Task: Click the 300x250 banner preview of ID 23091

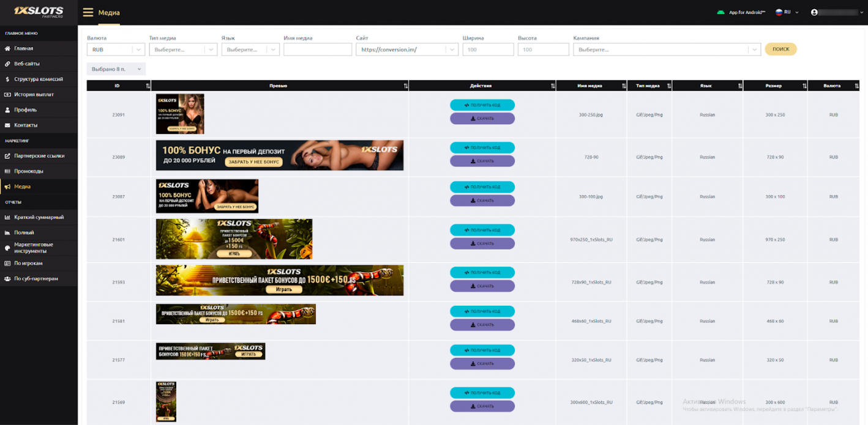Action: (180, 114)
